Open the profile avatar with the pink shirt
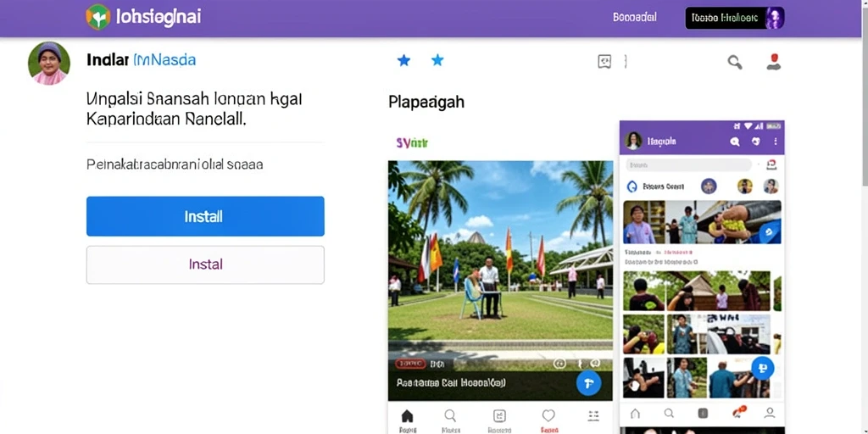 [x=49, y=63]
